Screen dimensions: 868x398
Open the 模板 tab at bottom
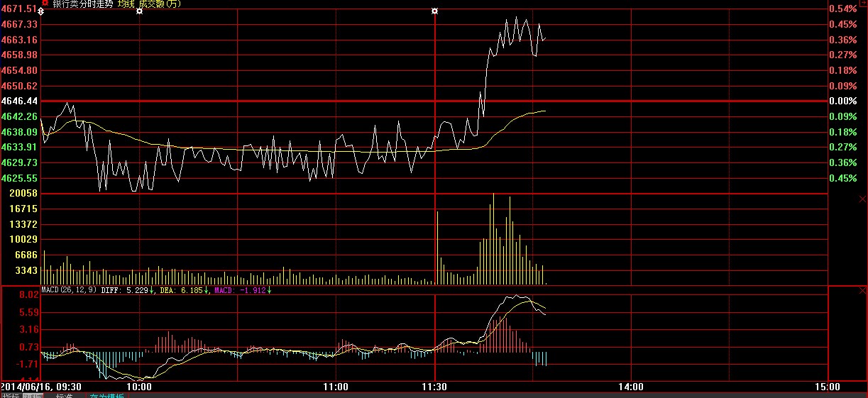pos(33,396)
